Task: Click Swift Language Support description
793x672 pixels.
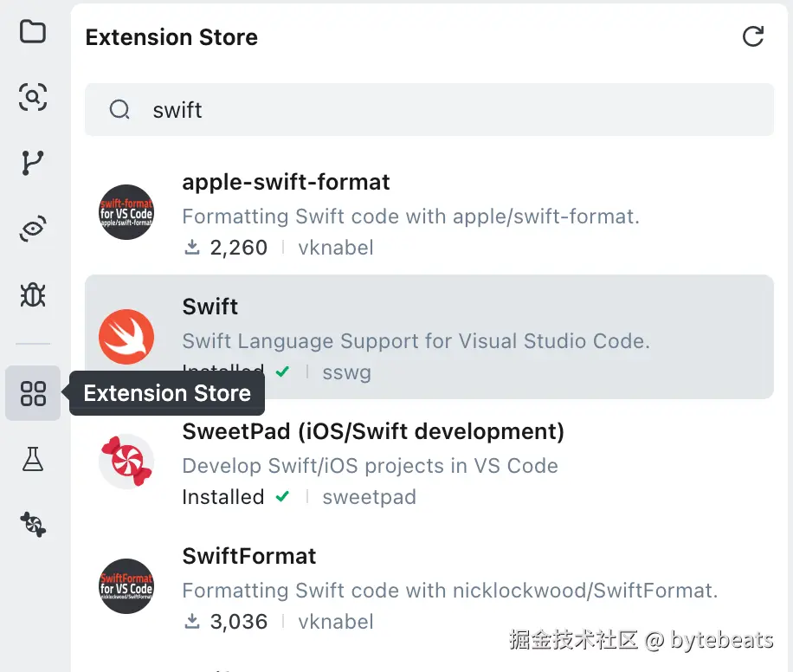Action: click(416, 341)
